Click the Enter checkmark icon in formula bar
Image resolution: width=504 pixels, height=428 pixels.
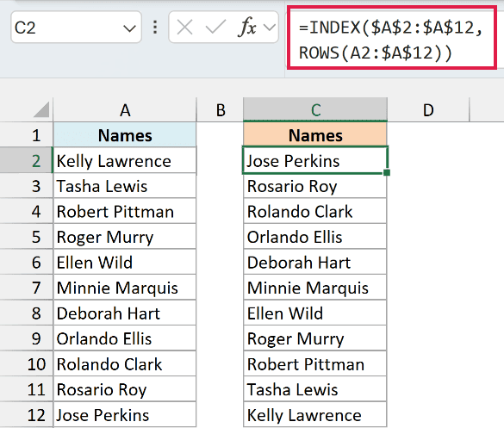[x=215, y=27]
